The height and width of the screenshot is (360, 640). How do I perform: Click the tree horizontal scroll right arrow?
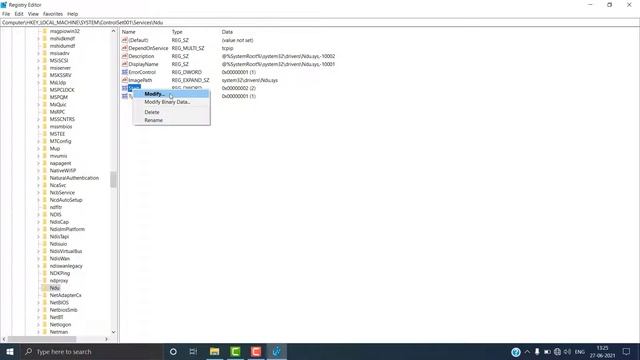click(x=107, y=339)
